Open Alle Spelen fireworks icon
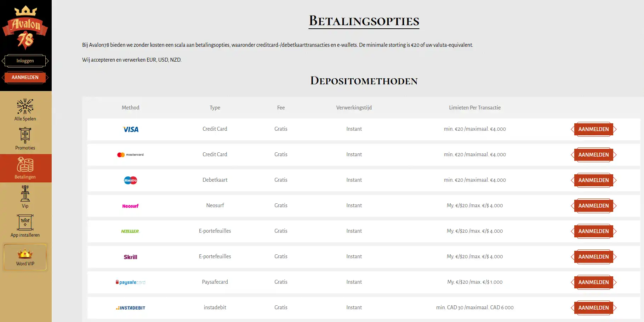The image size is (644, 322). coord(25,106)
